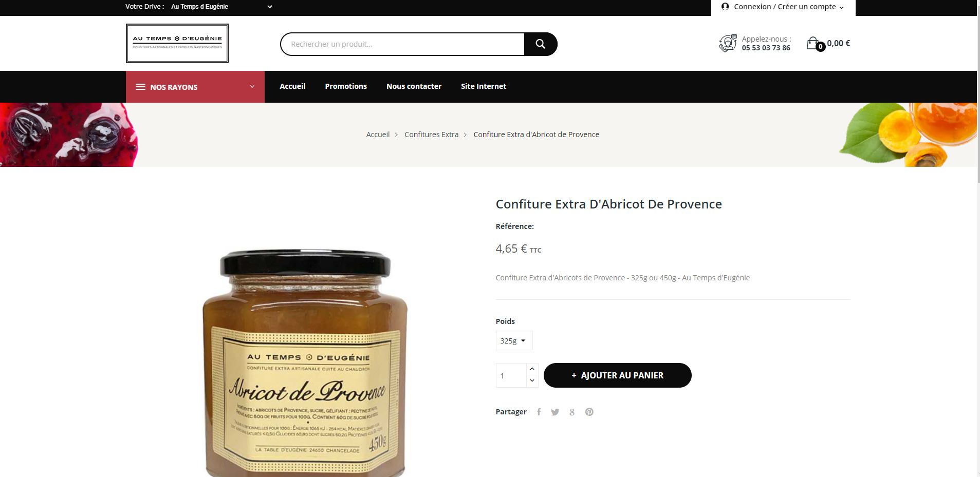
Task: Share product on Facebook
Action: [539, 412]
